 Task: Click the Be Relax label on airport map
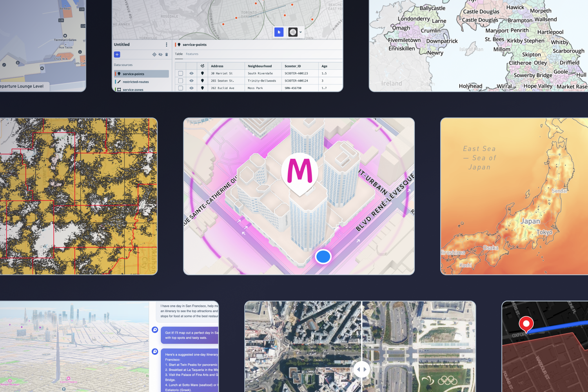tap(65, 9)
